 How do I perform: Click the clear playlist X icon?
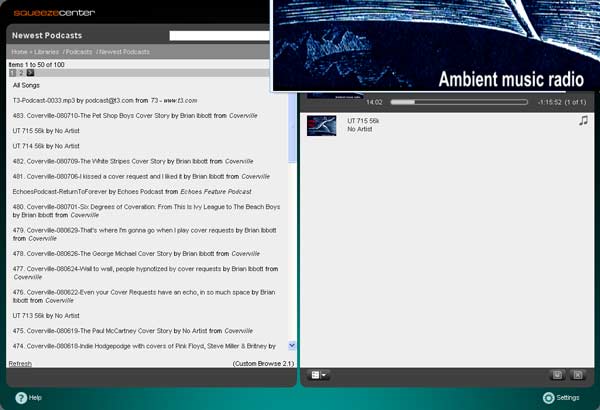(x=577, y=375)
